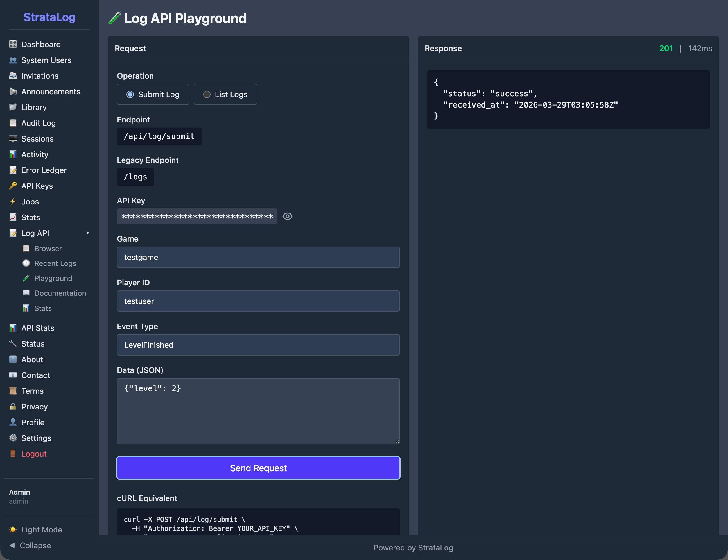
Task: Open Documentation under Log API
Action: (x=60, y=293)
